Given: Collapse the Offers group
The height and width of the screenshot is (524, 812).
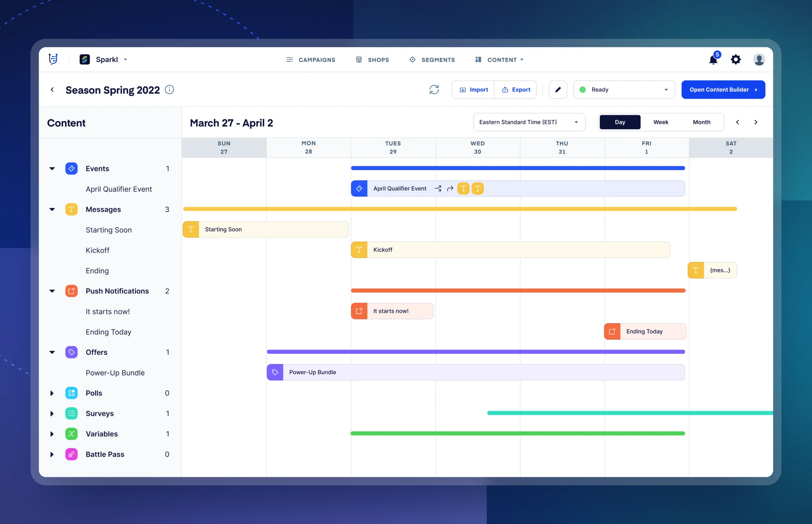Looking at the screenshot, I should pos(52,352).
